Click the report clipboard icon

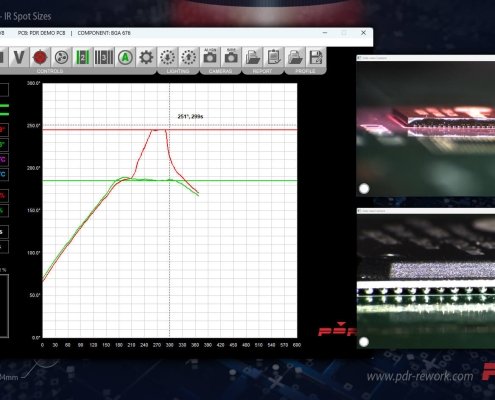(x=274, y=57)
